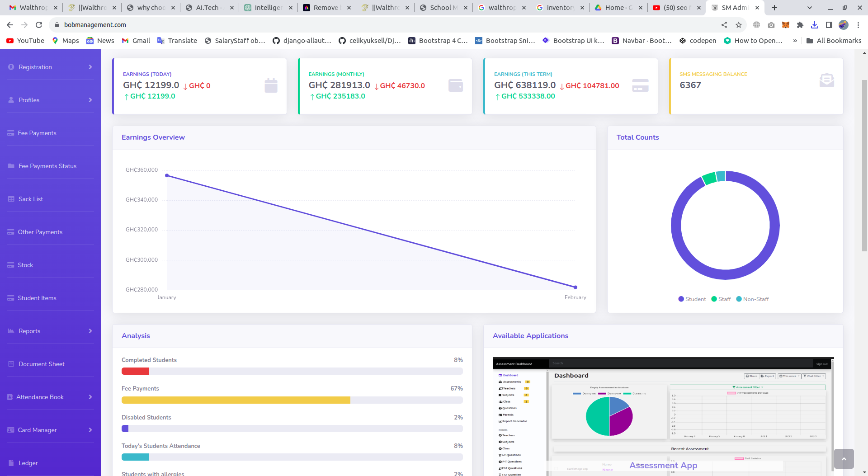Click the envelope icon in SMS Messaging Balance card
Viewport: 868px width, 476px height.
tap(826, 80)
